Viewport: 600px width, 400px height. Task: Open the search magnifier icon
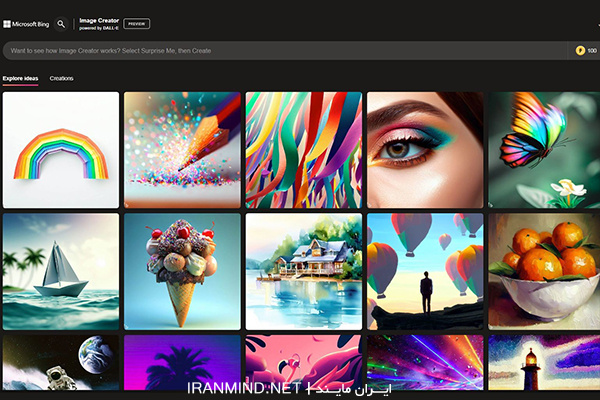61,24
